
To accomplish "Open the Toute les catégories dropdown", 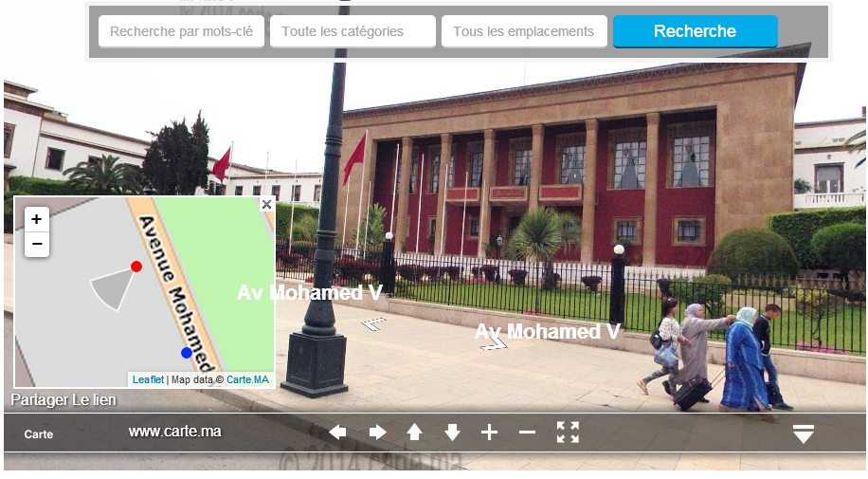I will tap(353, 31).
